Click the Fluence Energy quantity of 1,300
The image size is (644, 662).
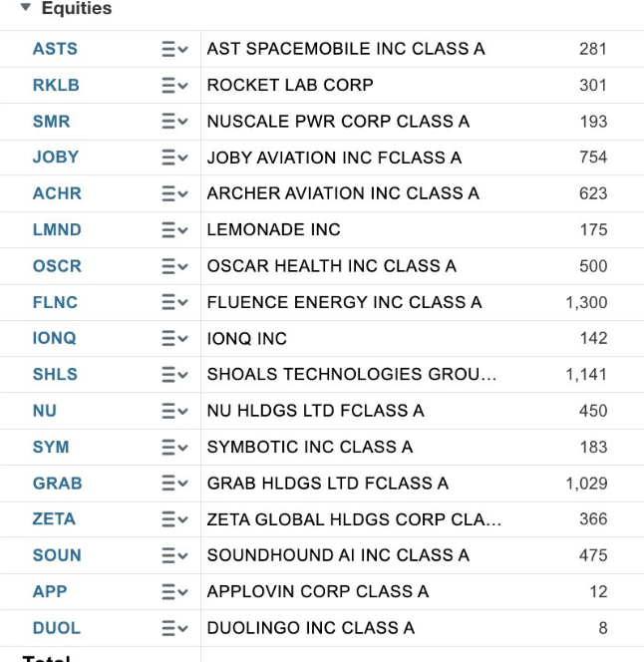[x=586, y=302]
